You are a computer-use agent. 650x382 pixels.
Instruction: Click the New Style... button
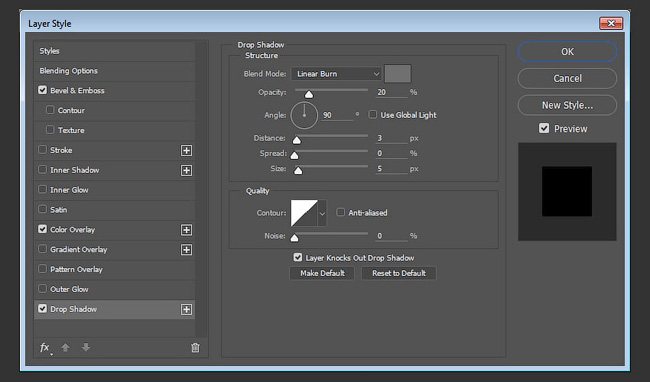[x=567, y=105]
